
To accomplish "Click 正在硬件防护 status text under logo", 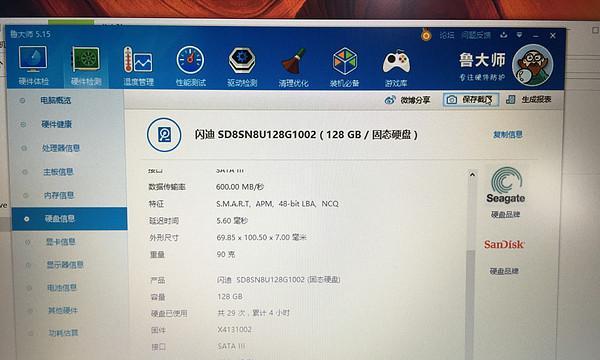I will [x=482, y=78].
